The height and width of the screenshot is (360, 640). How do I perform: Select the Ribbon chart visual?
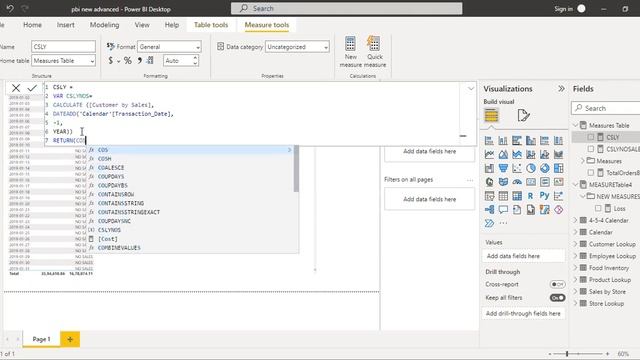[x=558, y=155]
